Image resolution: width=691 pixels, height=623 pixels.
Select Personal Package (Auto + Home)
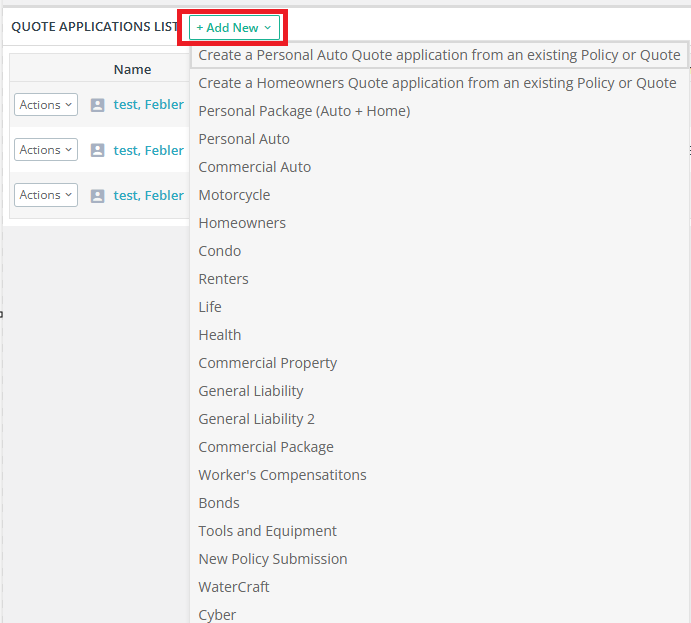click(x=304, y=111)
